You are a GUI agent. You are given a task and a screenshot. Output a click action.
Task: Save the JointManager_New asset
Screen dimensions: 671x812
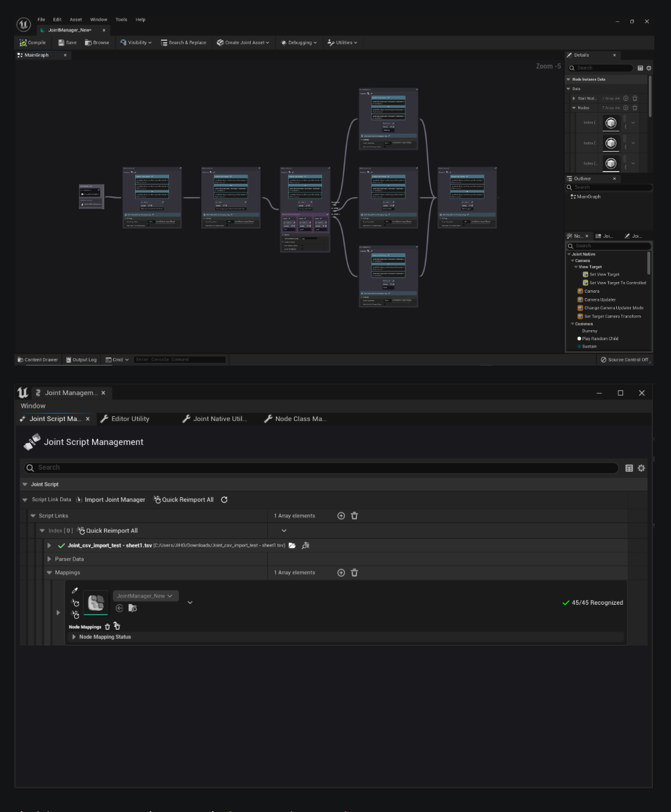[x=67, y=43]
